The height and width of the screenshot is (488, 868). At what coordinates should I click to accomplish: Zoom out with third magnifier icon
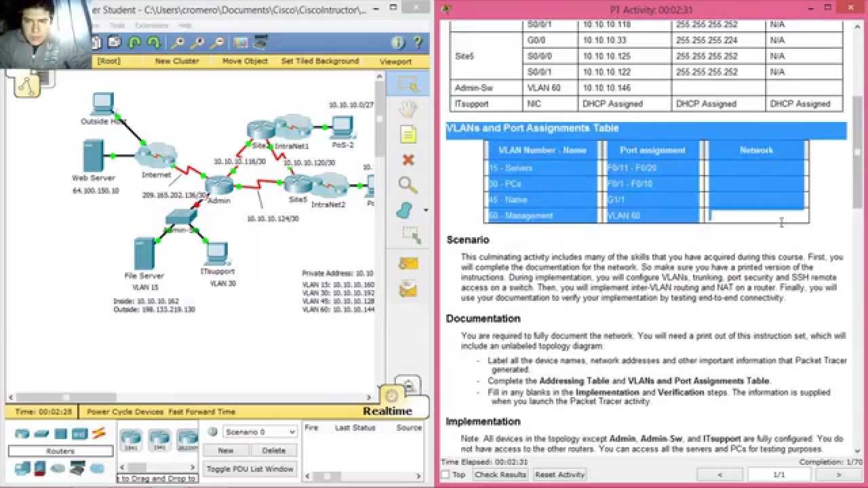coord(217,43)
